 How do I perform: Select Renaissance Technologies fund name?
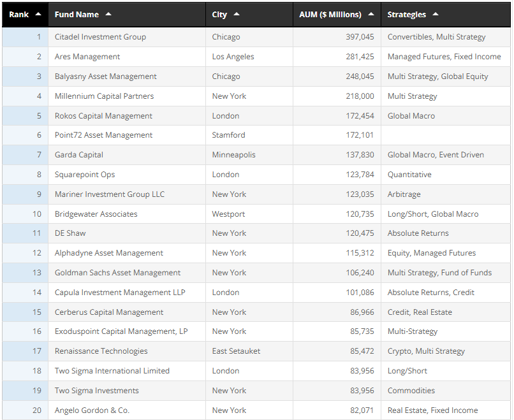coord(101,351)
